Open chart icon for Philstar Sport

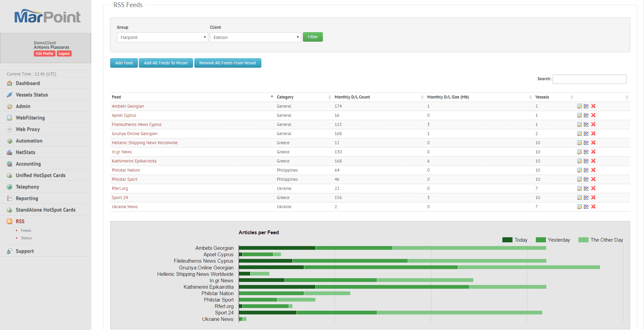[586, 179]
